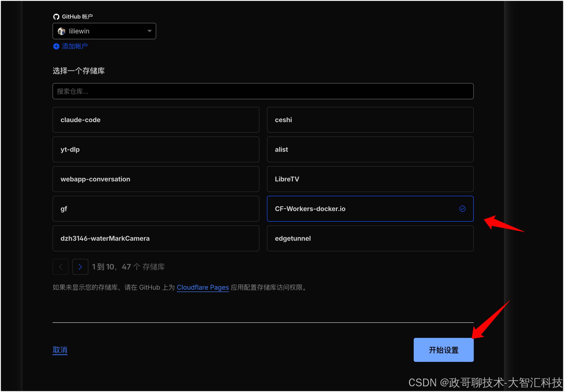Viewport: 564px width, 392px height.
Task: Pick the webapp-conversation repository
Action: pos(156,179)
